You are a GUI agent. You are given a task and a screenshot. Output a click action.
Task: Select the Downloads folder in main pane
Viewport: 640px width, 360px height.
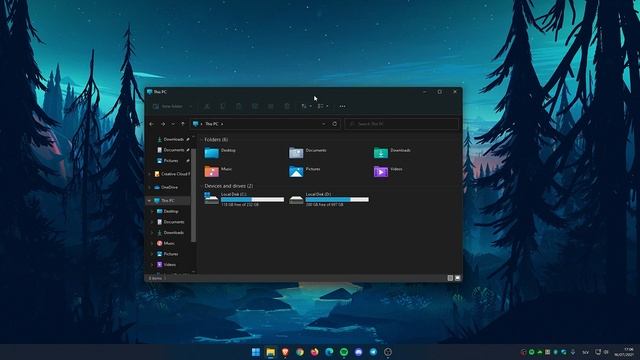coord(393,152)
